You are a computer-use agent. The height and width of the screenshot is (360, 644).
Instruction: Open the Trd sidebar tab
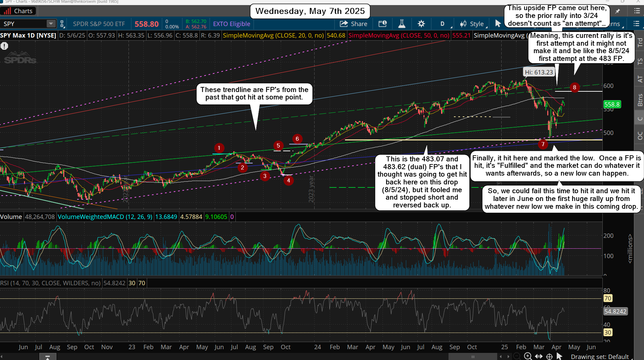pos(640,42)
